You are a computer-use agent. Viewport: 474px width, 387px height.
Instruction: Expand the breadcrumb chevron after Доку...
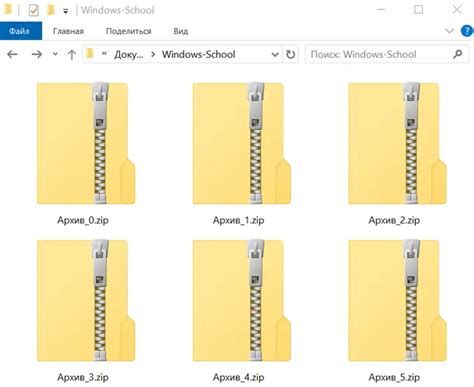(153, 54)
